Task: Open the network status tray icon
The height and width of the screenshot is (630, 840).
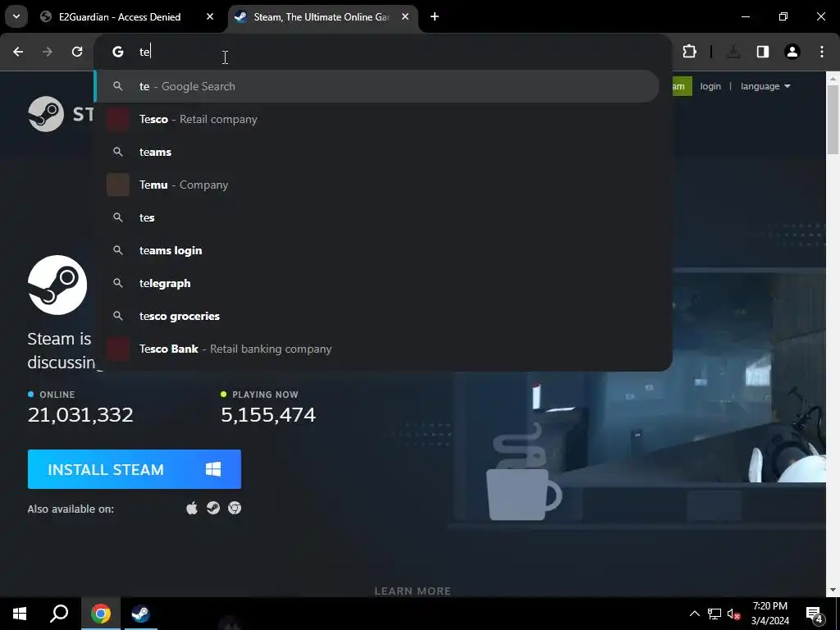Action: (x=714, y=614)
